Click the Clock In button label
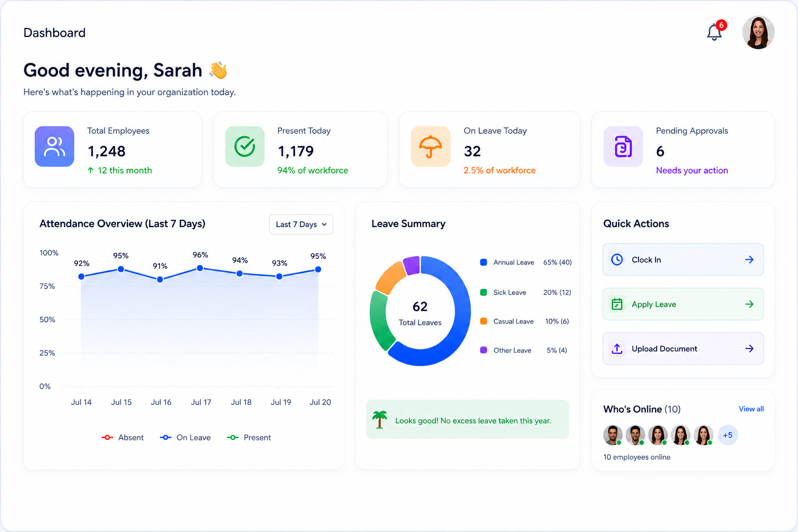Screen dimensions: 798x532 tap(646, 260)
